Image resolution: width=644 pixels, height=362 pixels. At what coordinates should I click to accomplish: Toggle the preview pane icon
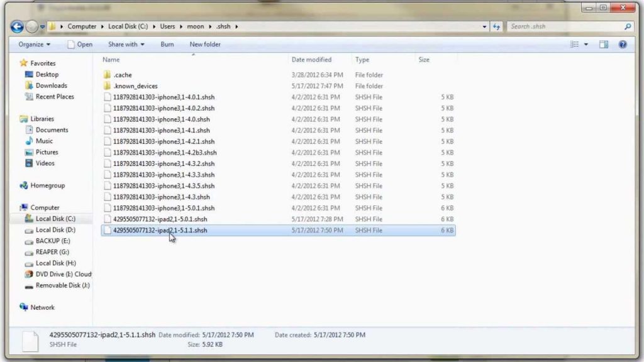click(604, 45)
